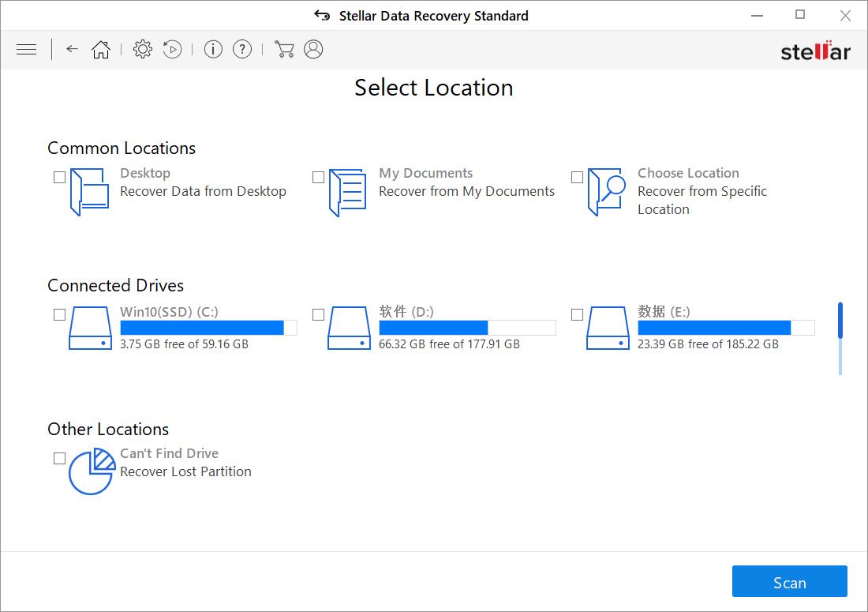Viewport: 868px width, 612px height.
Task: Check the Can't Find Drive checkbox
Action: (59, 459)
